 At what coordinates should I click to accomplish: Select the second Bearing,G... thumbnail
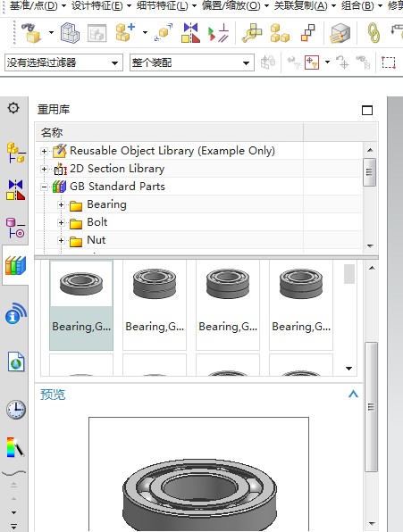[x=155, y=304]
